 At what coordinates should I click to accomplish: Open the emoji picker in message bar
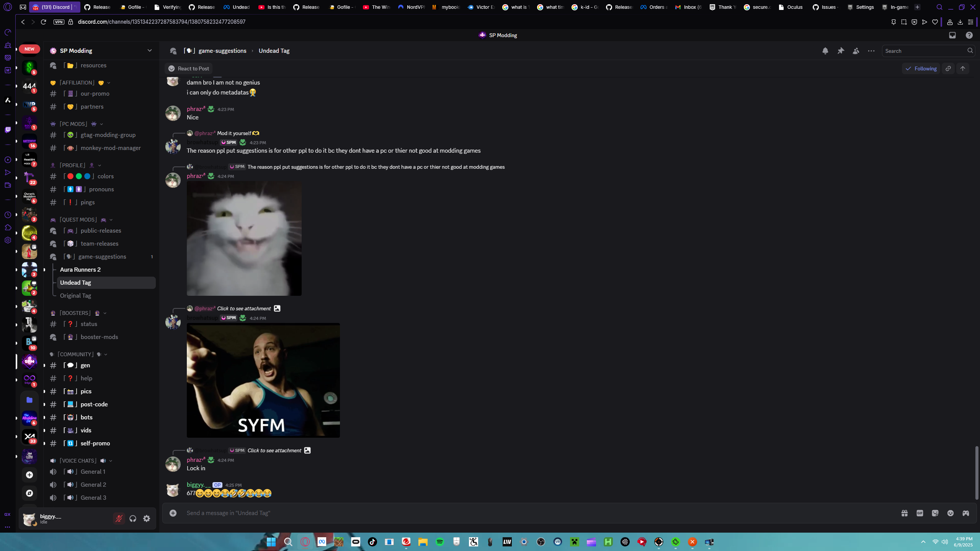click(x=950, y=513)
